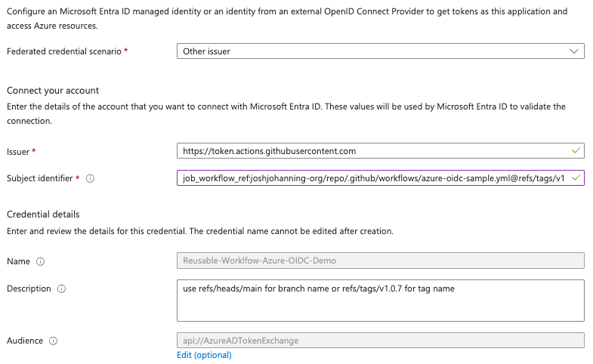Image resolution: width=593 pixels, height=364 pixels.
Task: Click the Edit (optional) link
Action: click(204, 355)
